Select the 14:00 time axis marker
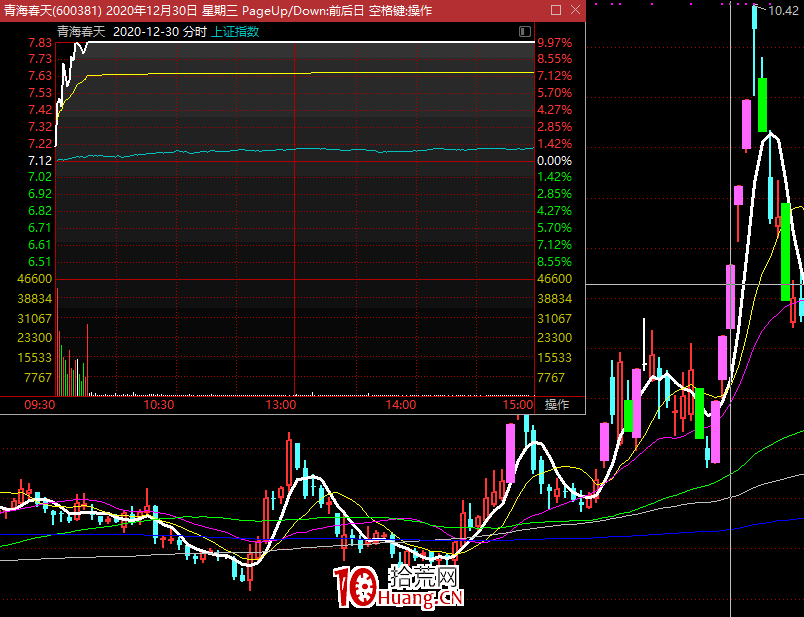Image resolution: width=804 pixels, height=617 pixels. tap(401, 405)
